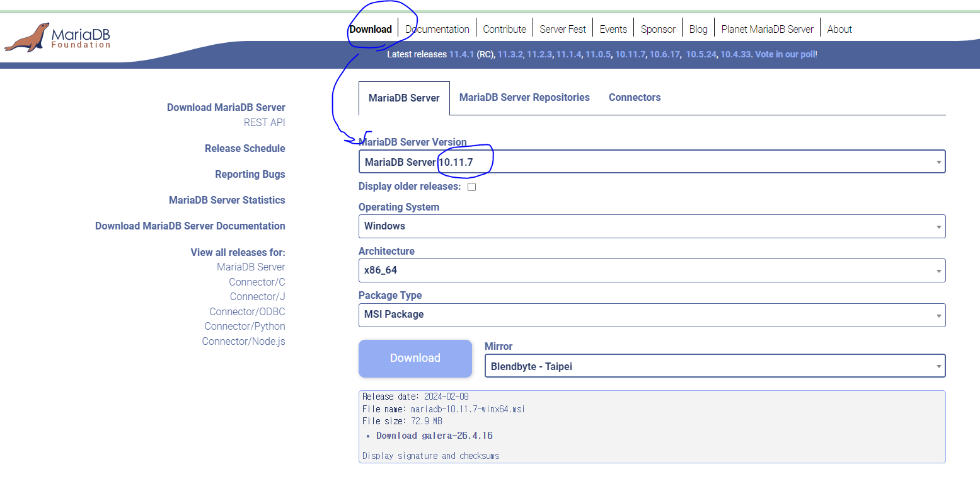Open the Release Schedule sidebar link
Viewport: 980px width, 481px height.
pyautogui.click(x=245, y=148)
